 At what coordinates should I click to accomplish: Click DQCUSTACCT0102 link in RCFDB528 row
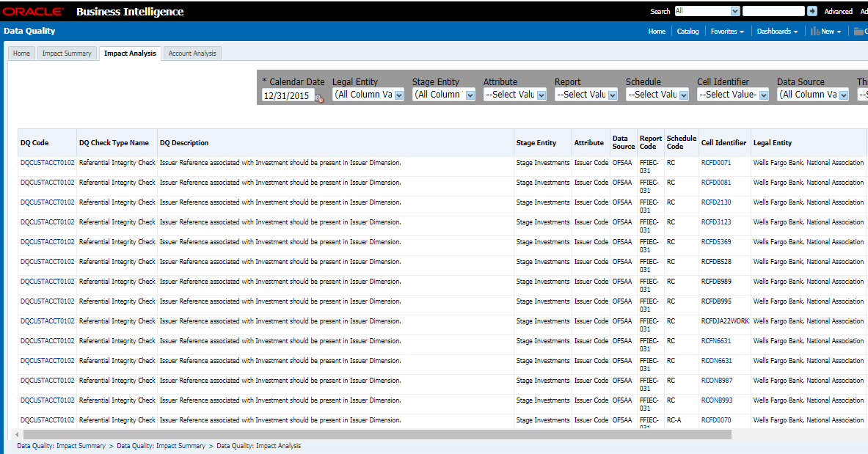(47, 262)
